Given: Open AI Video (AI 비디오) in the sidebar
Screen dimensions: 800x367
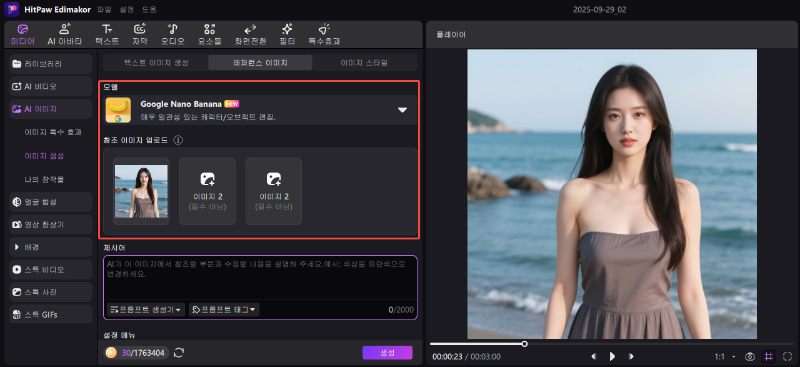Looking at the screenshot, I should pos(51,86).
